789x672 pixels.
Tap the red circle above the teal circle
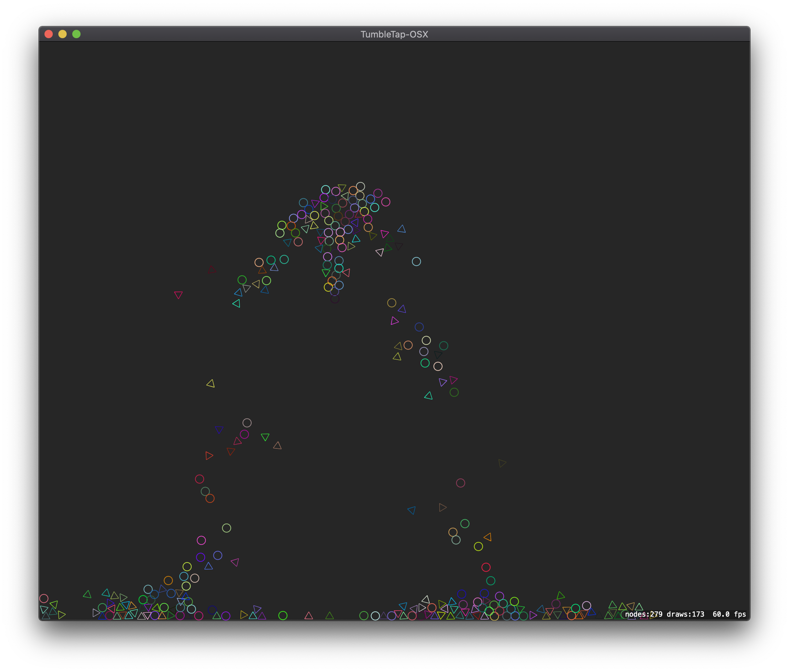pyautogui.click(x=486, y=568)
